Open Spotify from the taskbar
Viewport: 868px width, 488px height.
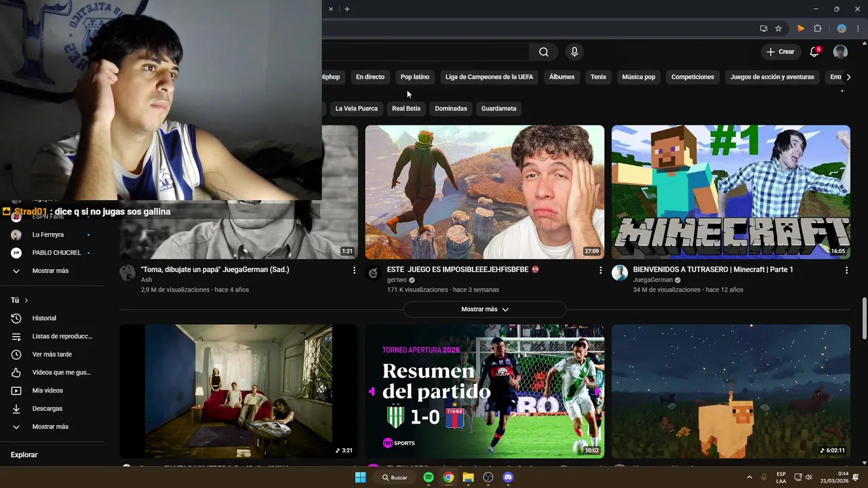pos(429,477)
